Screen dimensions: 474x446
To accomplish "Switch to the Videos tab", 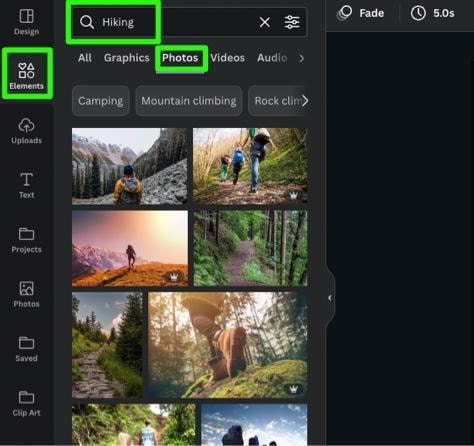I will (x=228, y=58).
